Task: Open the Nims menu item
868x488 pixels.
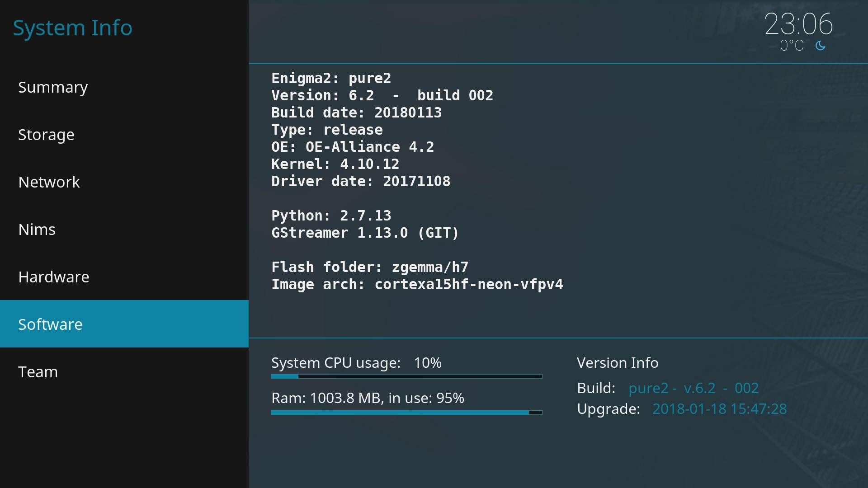Action: (124, 230)
